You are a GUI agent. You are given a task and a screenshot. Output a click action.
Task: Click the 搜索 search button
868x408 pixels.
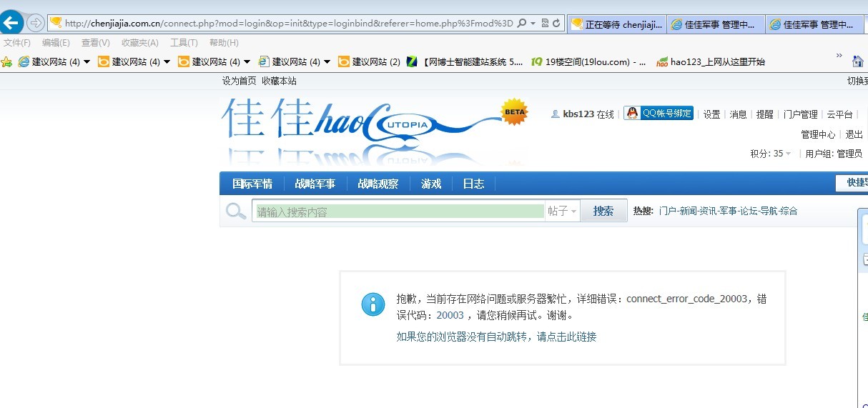[603, 211]
